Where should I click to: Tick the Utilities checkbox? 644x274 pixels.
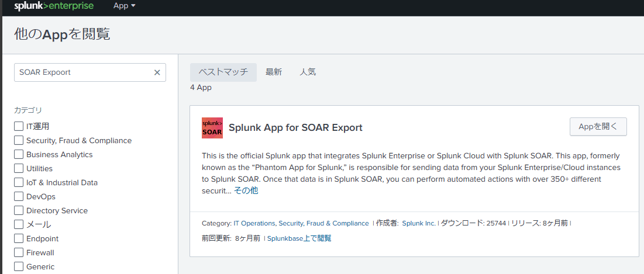point(19,169)
